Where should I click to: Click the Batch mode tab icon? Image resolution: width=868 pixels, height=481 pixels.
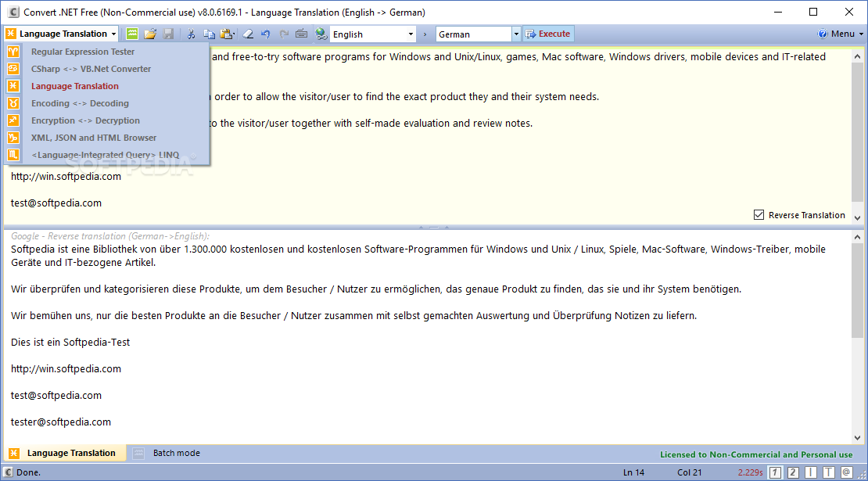138,454
